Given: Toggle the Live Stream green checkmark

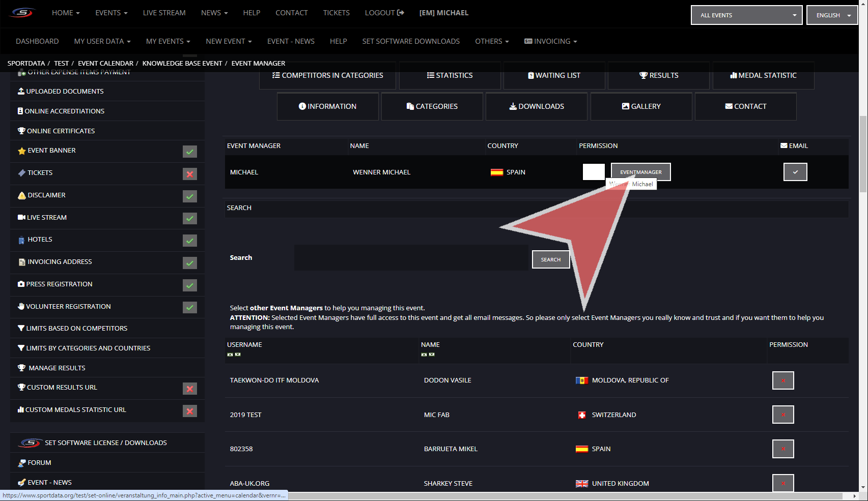Looking at the screenshot, I should (x=190, y=218).
